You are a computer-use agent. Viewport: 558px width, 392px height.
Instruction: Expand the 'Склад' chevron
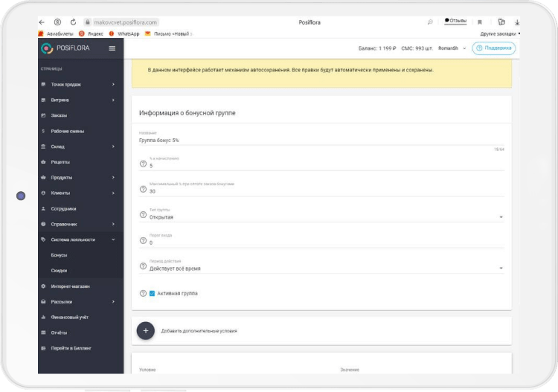click(113, 147)
